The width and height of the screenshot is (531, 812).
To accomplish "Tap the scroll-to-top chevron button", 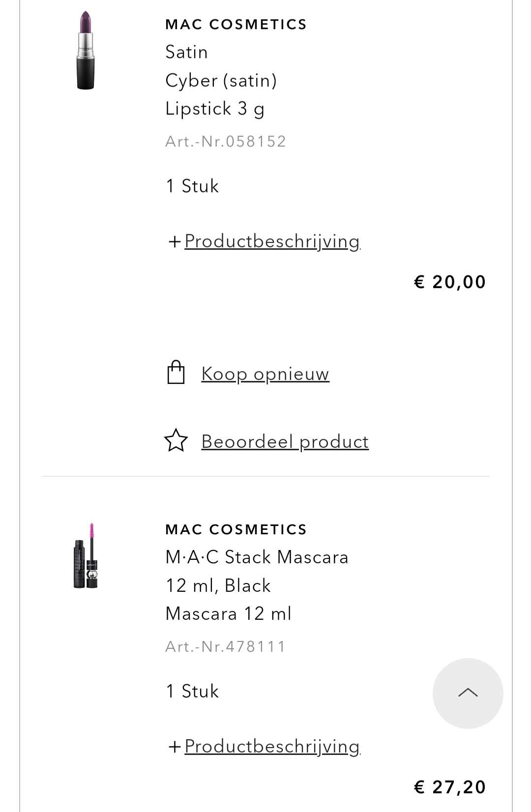I will point(468,693).
